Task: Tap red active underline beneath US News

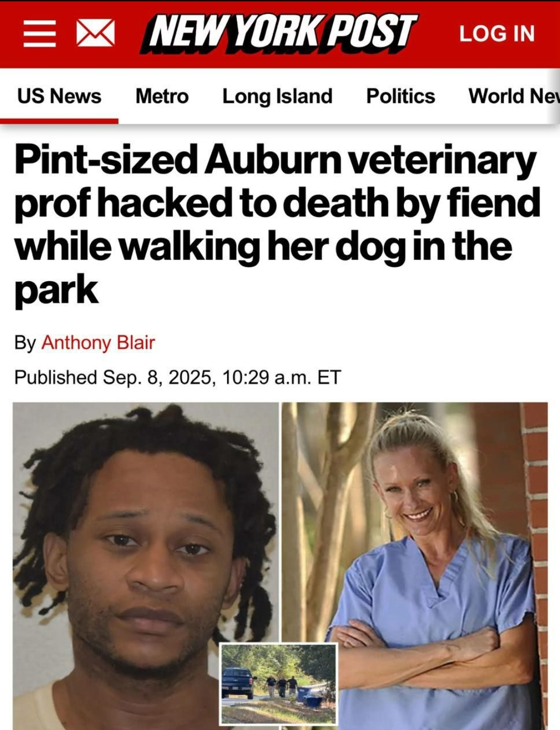Action: tap(59, 121)
